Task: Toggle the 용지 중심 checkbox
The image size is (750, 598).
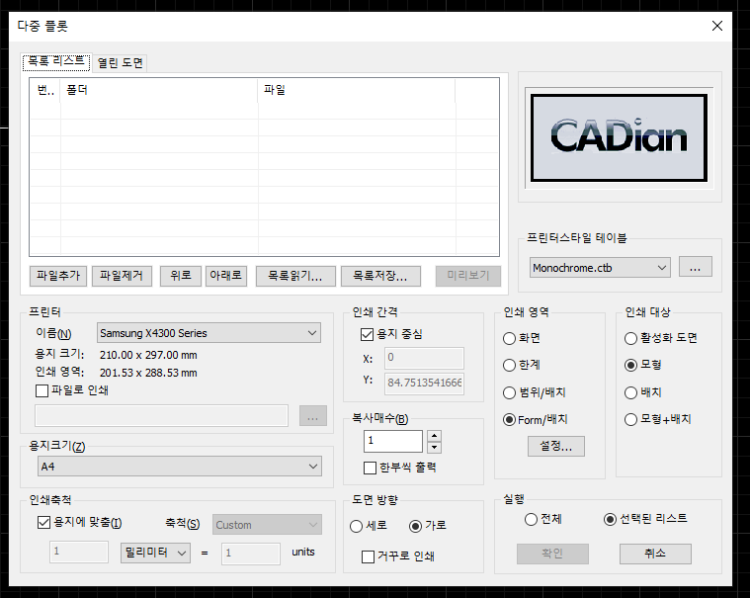Action: 367,334
